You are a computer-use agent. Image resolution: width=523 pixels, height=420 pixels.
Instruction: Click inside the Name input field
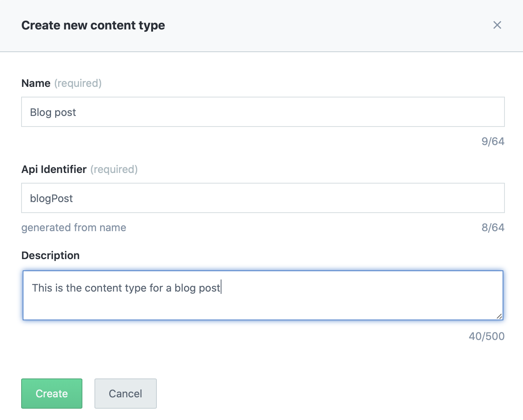pyautogui.click(x=227, y=112)
